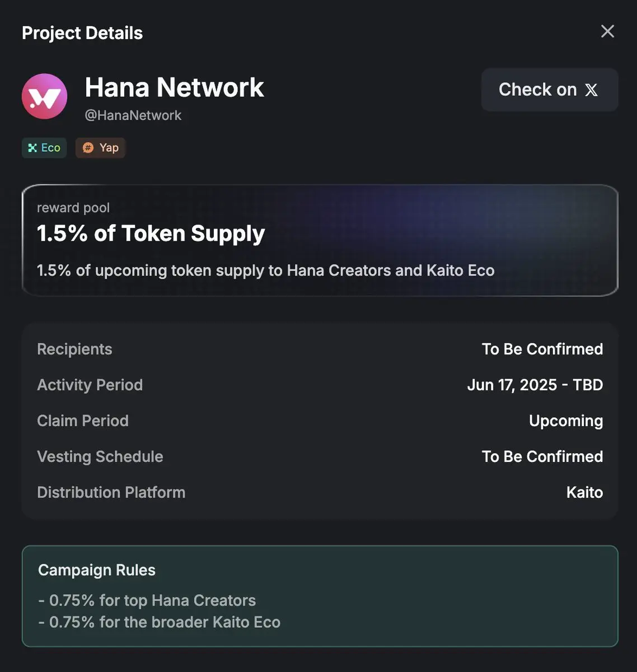The image size is (637, 672).
Task: Click the Vesting Schedule To Be Confirmed value
Action: (542, 456)
